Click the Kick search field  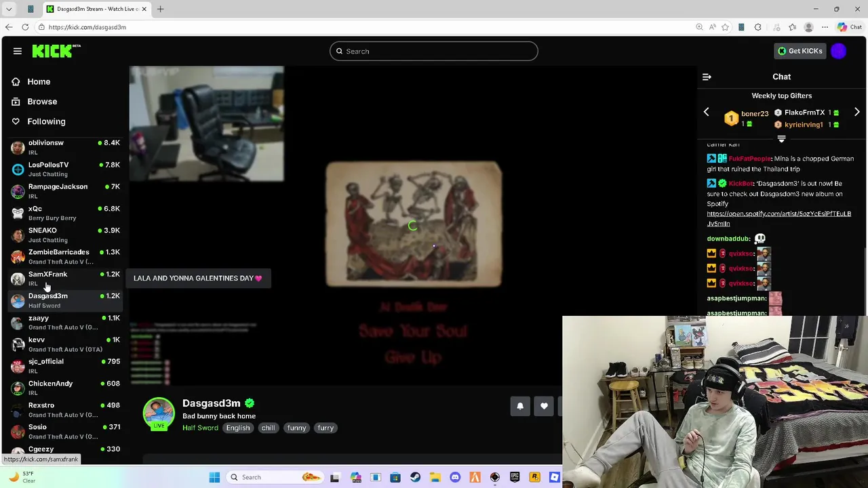pos(434,51)
